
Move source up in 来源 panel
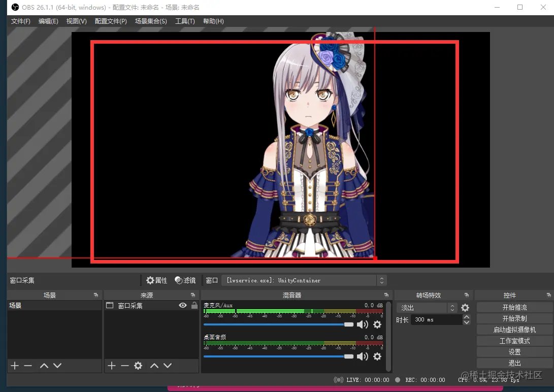click(154, 366)
